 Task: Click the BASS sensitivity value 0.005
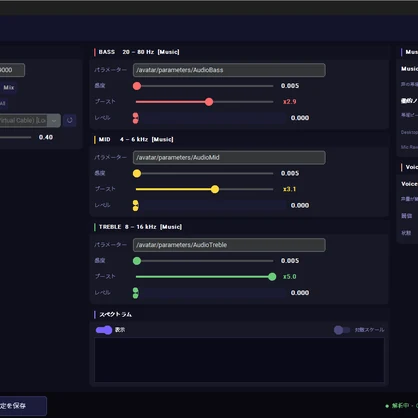point(290,86)
